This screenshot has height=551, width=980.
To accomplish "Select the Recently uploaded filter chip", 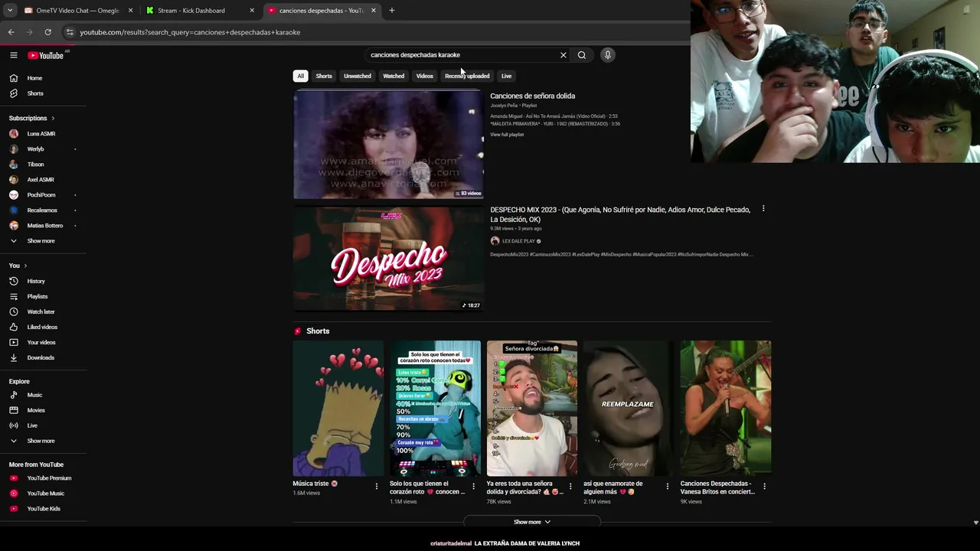I will click(x=467, y=76).
